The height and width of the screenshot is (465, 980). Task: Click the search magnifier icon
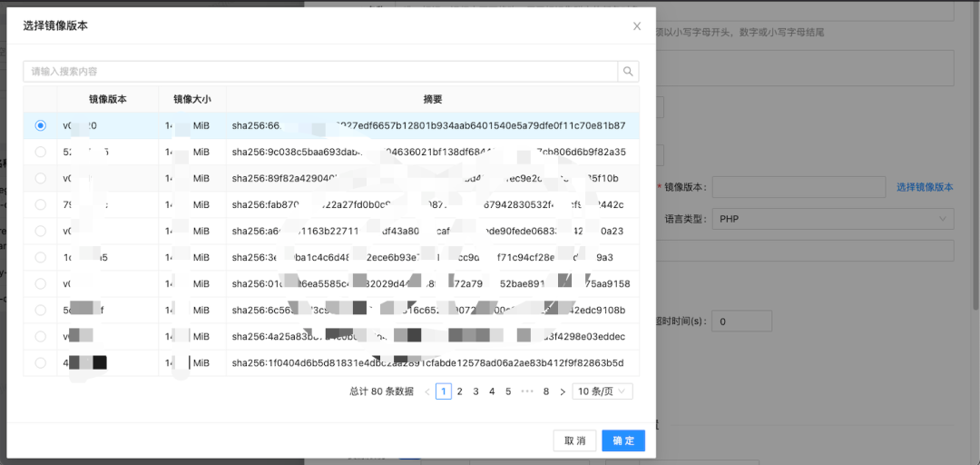coord(628,72)
